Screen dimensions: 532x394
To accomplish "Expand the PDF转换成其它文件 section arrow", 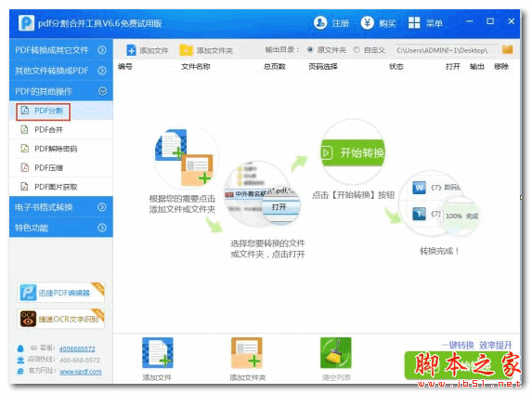I will click(102, 50).
